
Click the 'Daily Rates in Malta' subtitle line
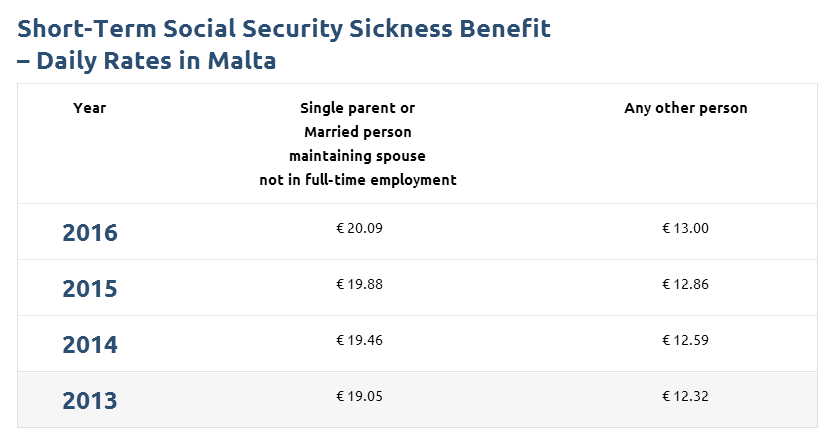point(147,60)
